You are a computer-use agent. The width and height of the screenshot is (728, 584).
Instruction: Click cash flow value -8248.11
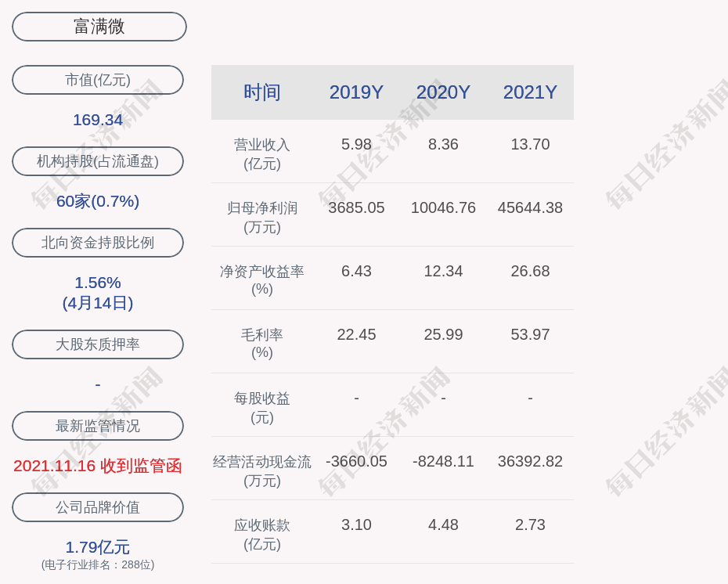tap(443, 461)
